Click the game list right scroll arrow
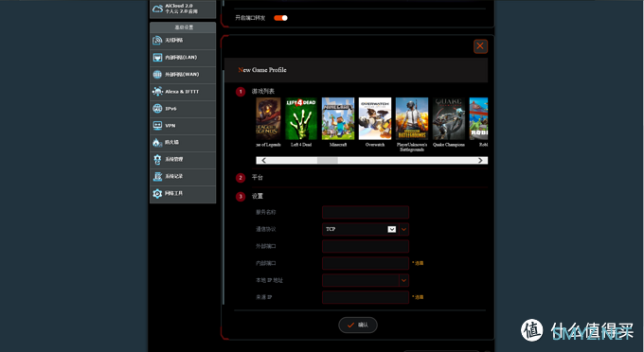 [480, 161]
